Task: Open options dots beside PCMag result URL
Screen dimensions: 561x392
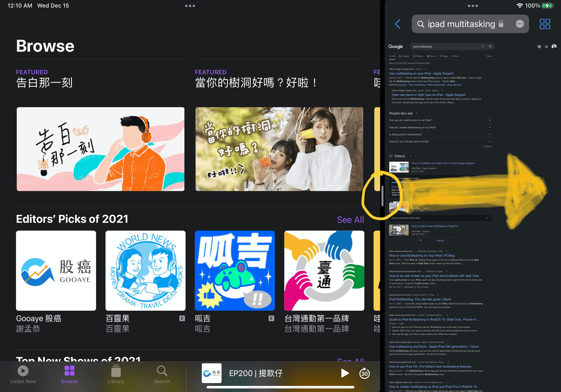Action: point(446,251)
